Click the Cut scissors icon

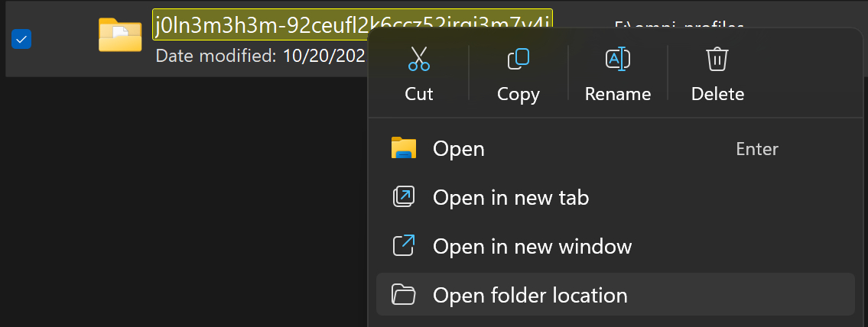coord(419,59)
